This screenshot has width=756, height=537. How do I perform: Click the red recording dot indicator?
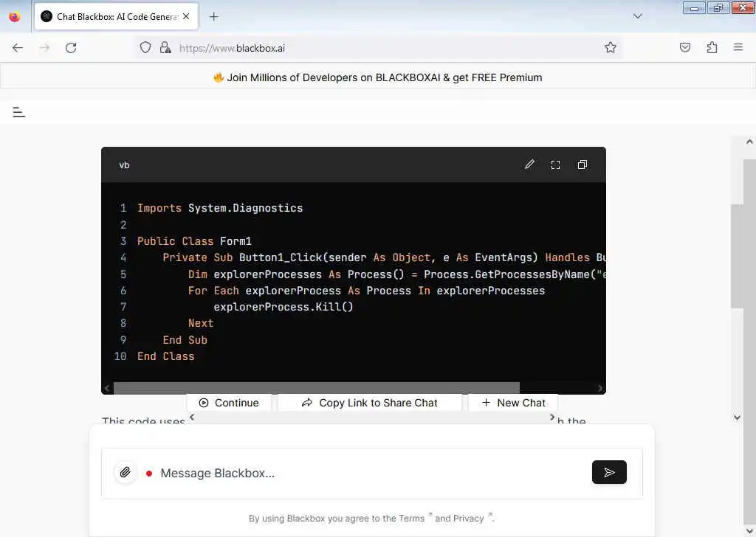point(149,474)
